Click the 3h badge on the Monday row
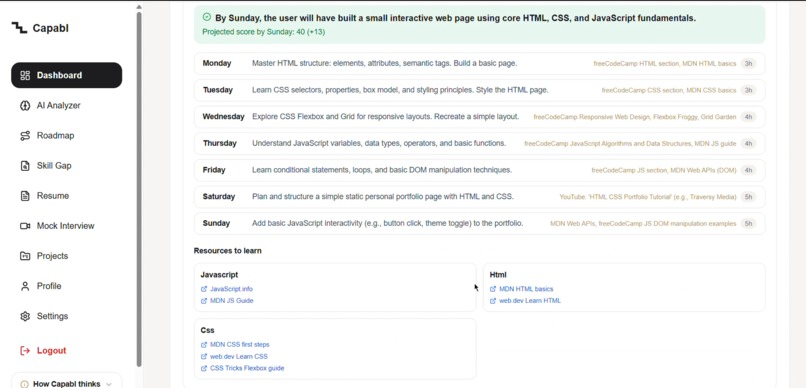This screenshot has height=388, width=806. pyautogui.click(x=748, y=64)
